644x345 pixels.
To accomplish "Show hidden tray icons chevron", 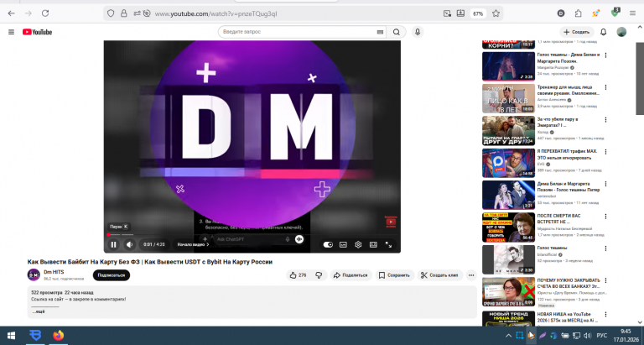I will 508,336.
